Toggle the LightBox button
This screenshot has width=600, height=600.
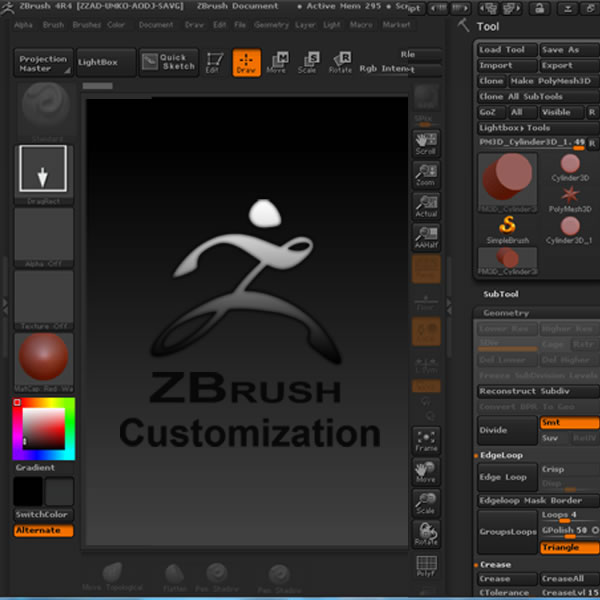106,62
